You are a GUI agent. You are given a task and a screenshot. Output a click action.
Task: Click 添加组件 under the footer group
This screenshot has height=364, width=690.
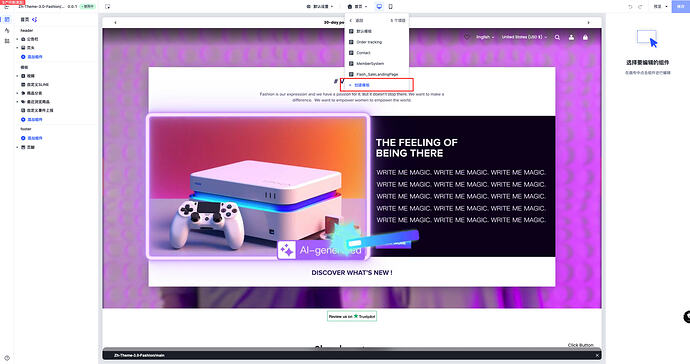(32, 138)
